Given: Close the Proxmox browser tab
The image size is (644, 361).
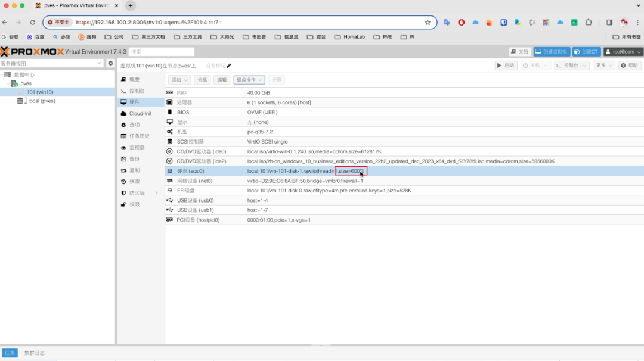Looking at the screenshot, I should (116, 6).
